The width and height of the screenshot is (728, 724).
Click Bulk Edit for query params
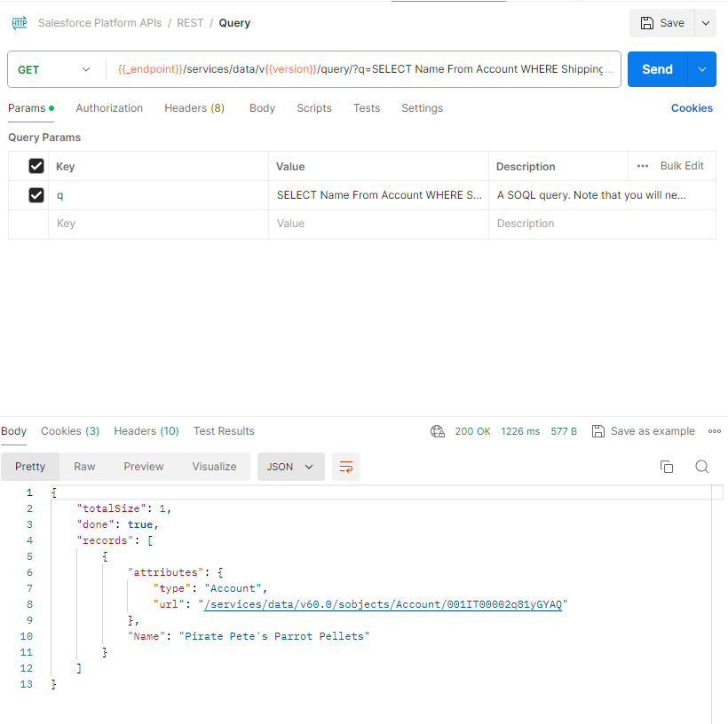pyautogui.click(x=682, y=166)
